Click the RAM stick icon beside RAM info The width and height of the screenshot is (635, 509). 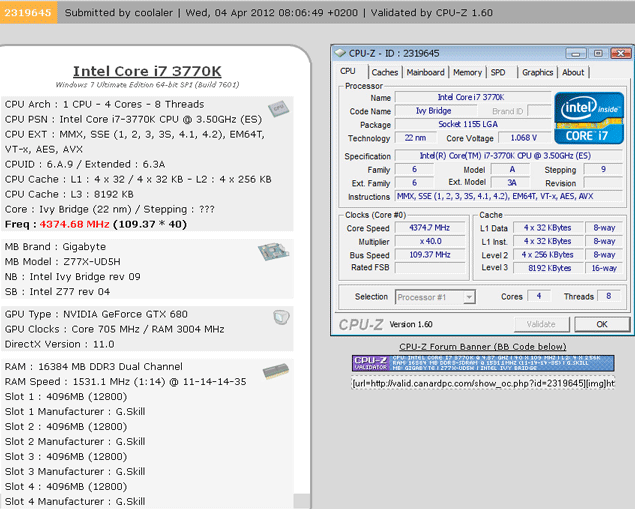click(x=276, y=371)
